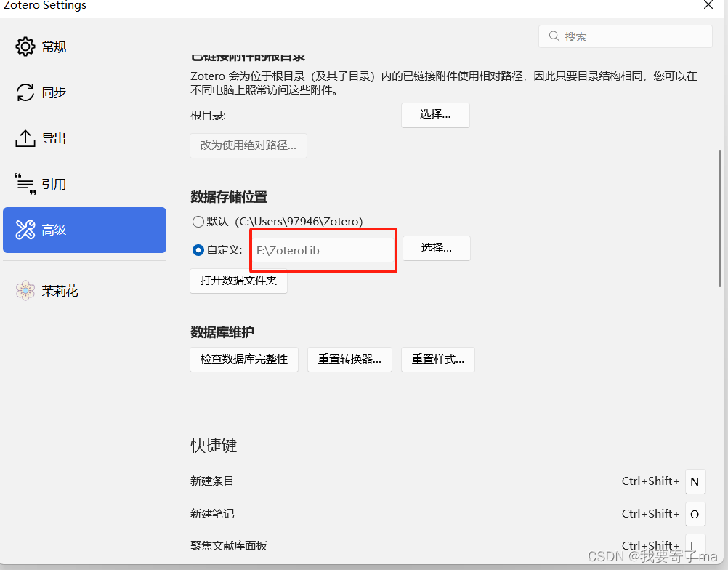Click the F:\ZoteroLib path field
This screenshot has height=570, width=728.
coord(323,250)
